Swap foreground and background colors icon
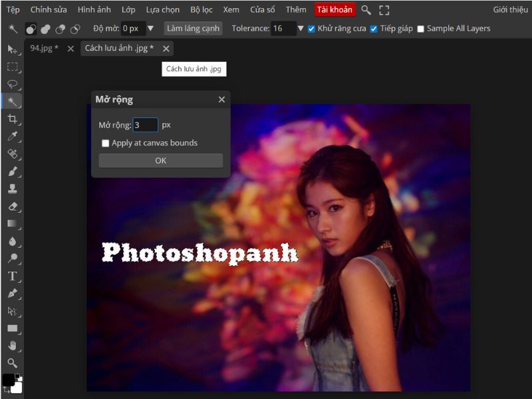 coord(6,390)
